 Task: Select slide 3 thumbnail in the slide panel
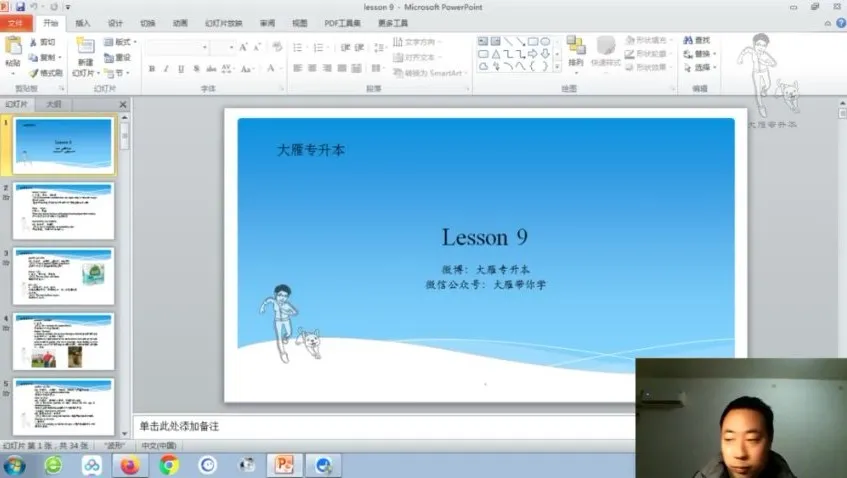[63, 276]
